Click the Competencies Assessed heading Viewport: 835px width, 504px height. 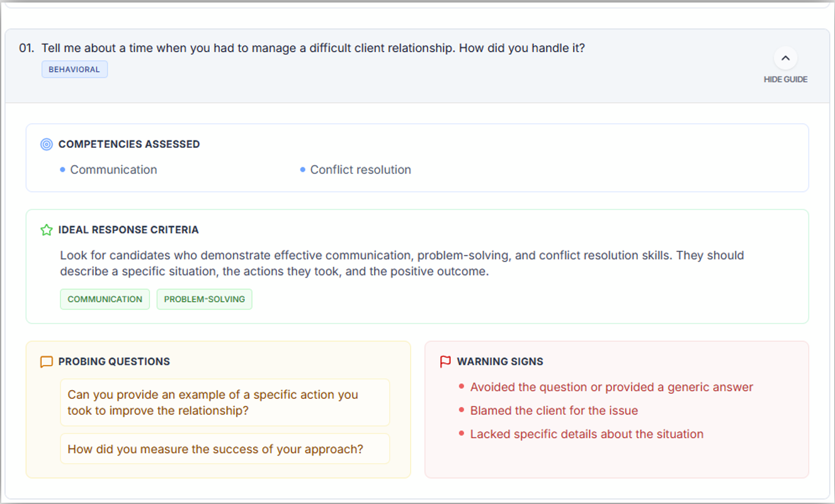(x=129, y=144)
